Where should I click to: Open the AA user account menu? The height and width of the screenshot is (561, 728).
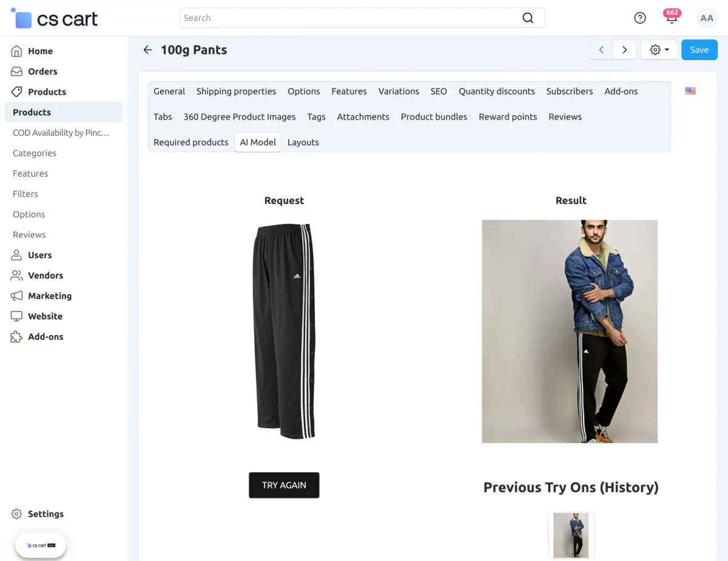[x=706, y=18]
